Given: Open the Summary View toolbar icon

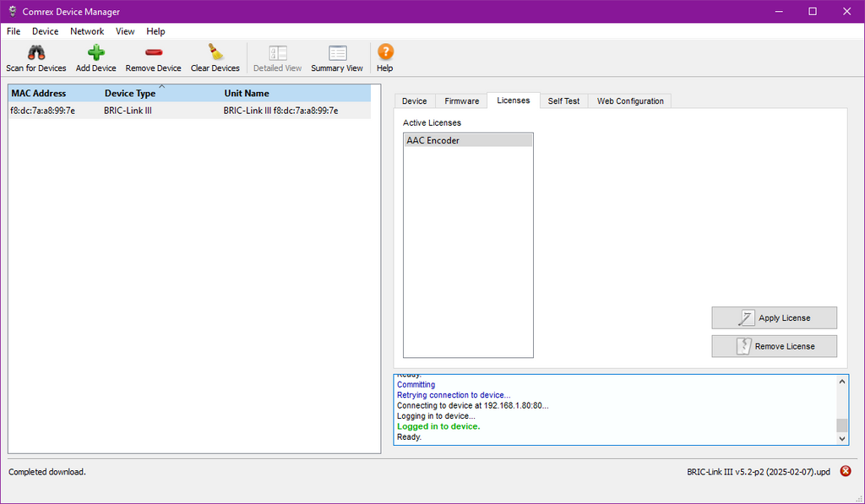Looking at the screenshot, I should coord(337,53).
